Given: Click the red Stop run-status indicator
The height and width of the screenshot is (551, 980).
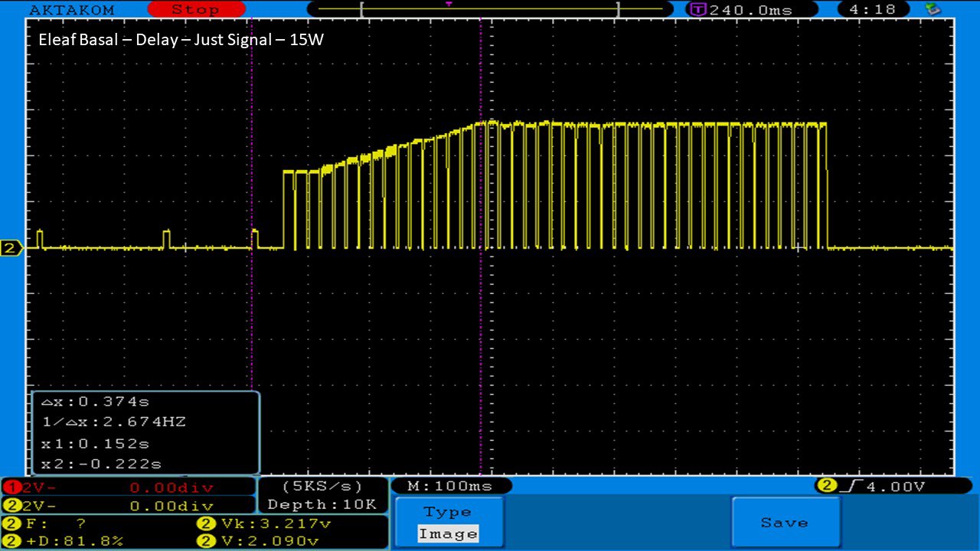Looking at the screenshot, I should 196,10.
